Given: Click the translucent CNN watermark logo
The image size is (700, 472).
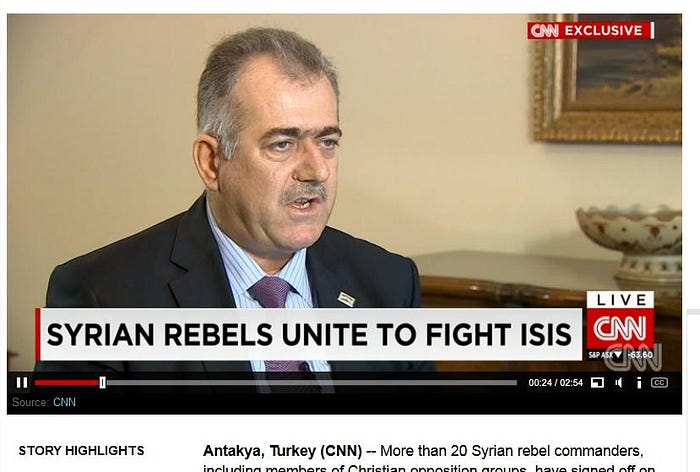Looking at the screenshot, I should [634, 358].
